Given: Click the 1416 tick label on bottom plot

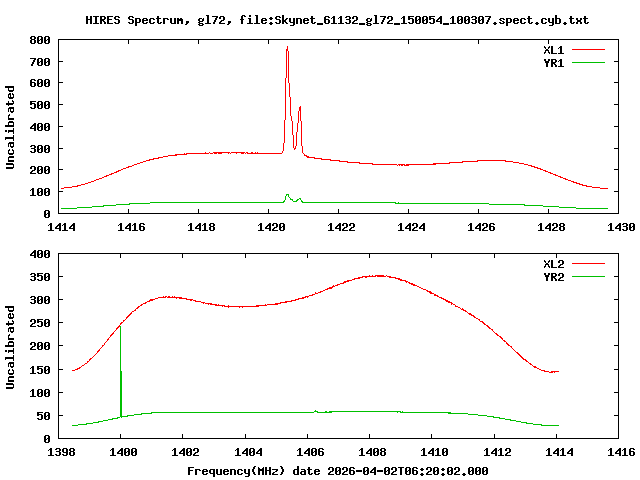Looking at the screenshot, I should [621, 452].
